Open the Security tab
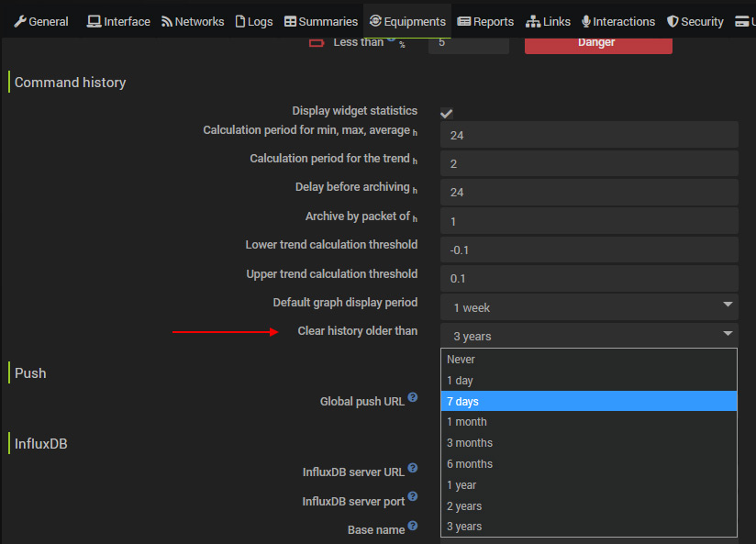Screen dimensions: 756x544 click(695, 21)
